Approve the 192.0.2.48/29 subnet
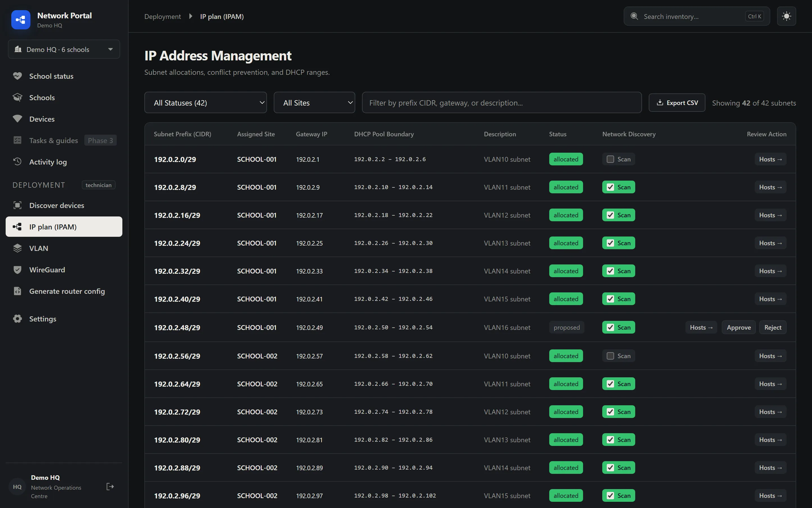 pyautogui.click(x=738, y=327)
